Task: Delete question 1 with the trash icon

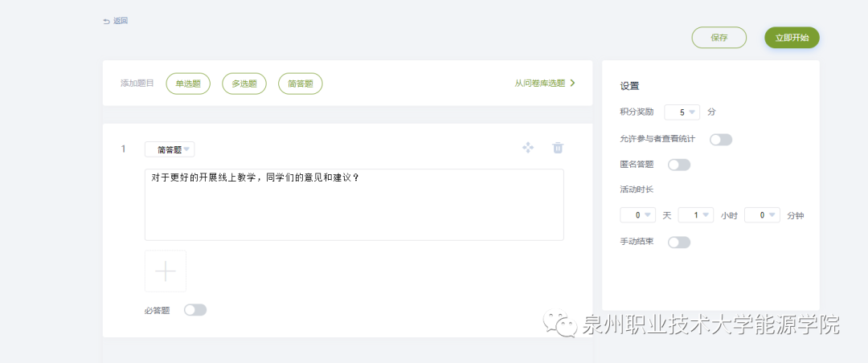Action: tap(558, 148)
